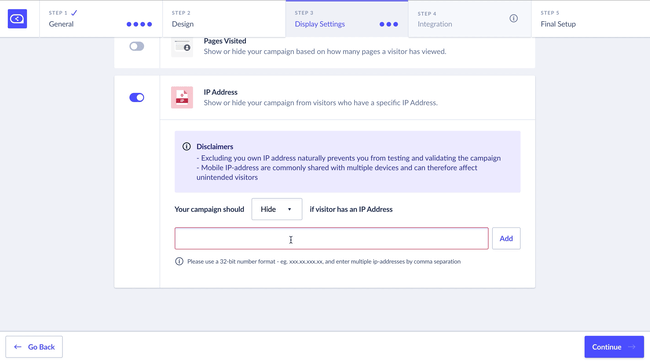Click the IP Address heading
Image resolution: width=650 pixels, height=361 pixels.
coord(221,92)
